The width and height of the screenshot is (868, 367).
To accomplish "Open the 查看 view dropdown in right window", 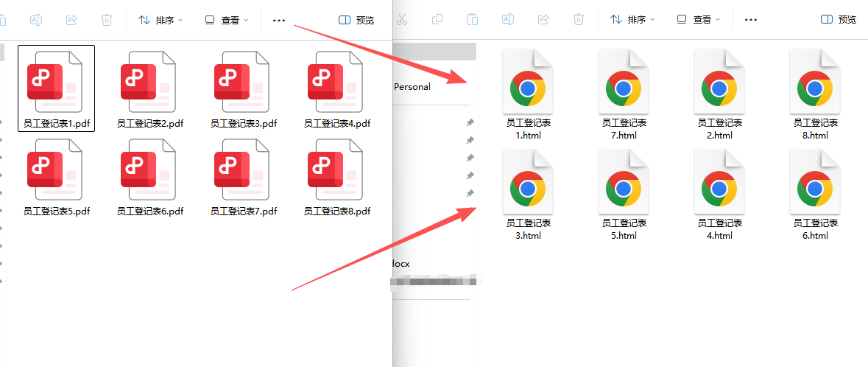I will pos(698,20).
